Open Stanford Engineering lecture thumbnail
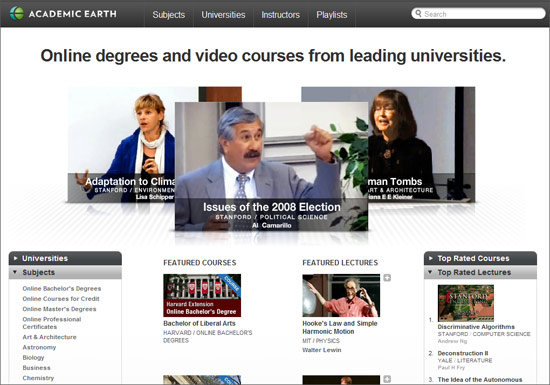This screenshot has height=385, width=550. click(x=466, y=303)
